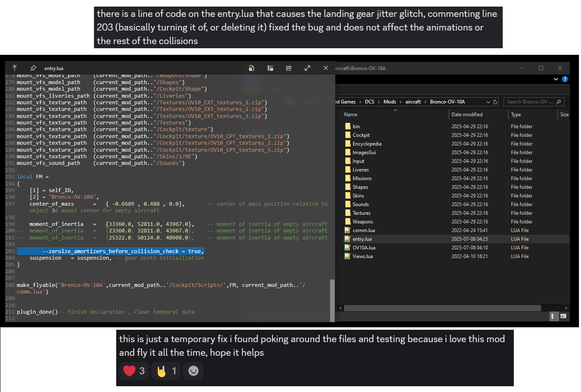581x392 pixels.
Task: Open the address bar history dropdown
Action: point(488,102)
